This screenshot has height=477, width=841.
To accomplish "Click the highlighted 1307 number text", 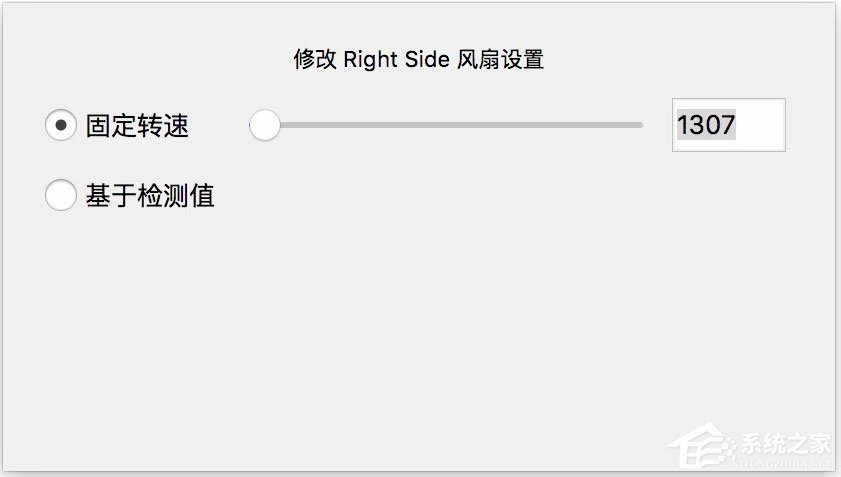I will [706, 125].
